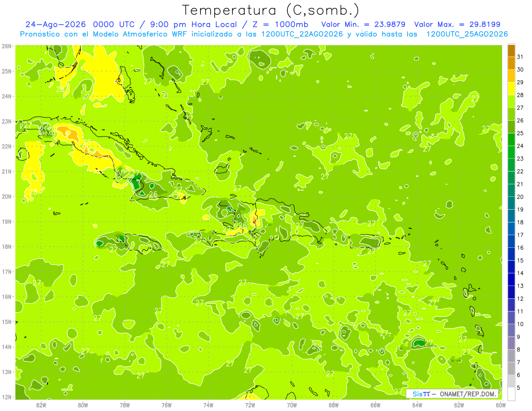Click the level text "Z = 1000mb"
The image size is (532, 411).
click(x=282, y=24)
